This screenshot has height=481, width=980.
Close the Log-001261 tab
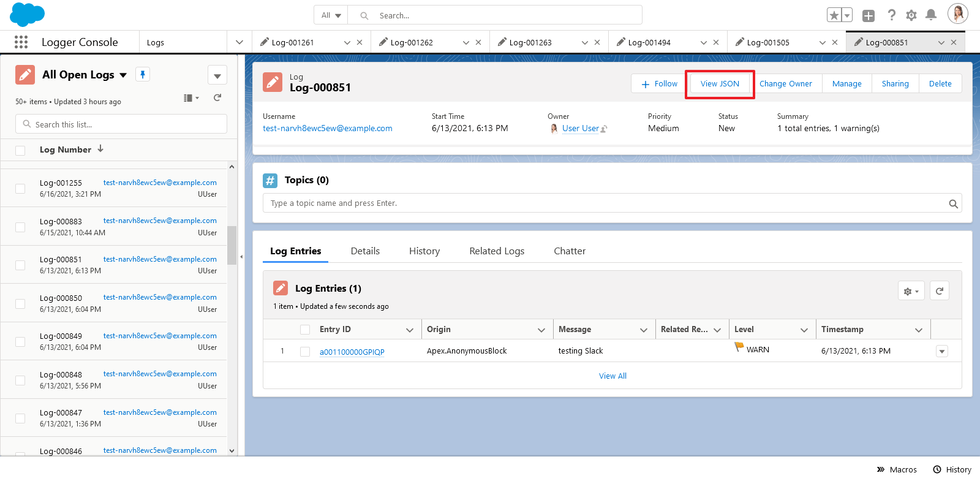(360, 42)
